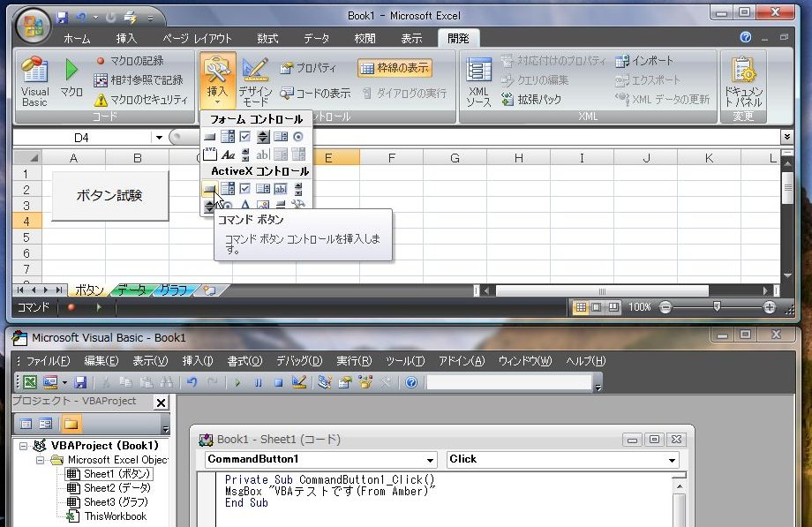
Task: Open the CommandButton1 object dropdown
Action: [x=430, y=460]
